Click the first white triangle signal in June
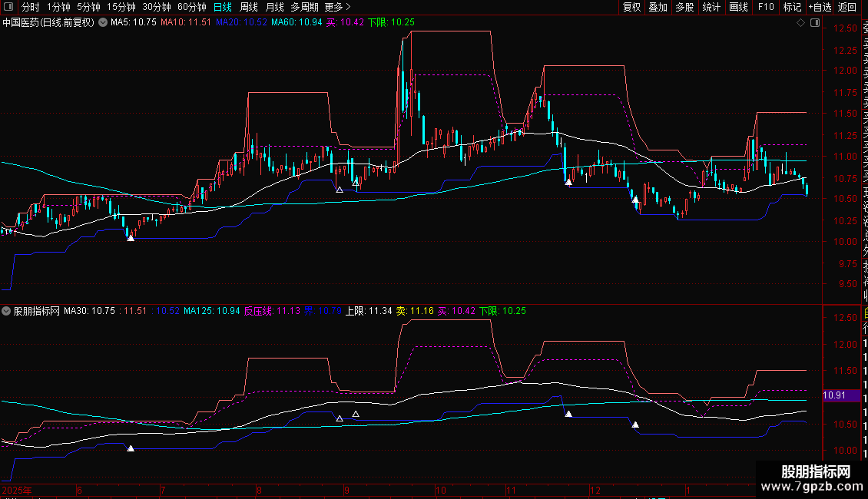This screenshot has height=499, width=868. click(131, 238)
